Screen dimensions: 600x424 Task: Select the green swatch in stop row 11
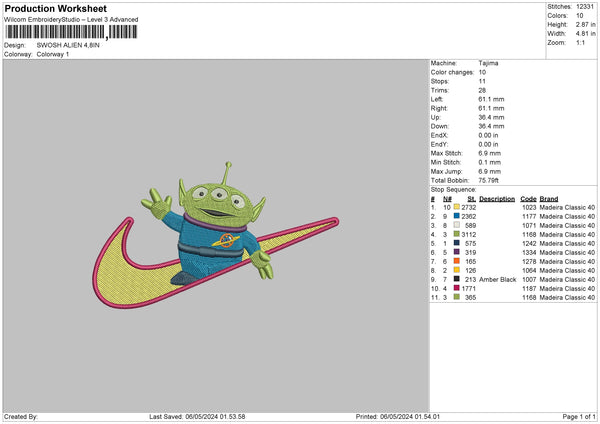457,297
